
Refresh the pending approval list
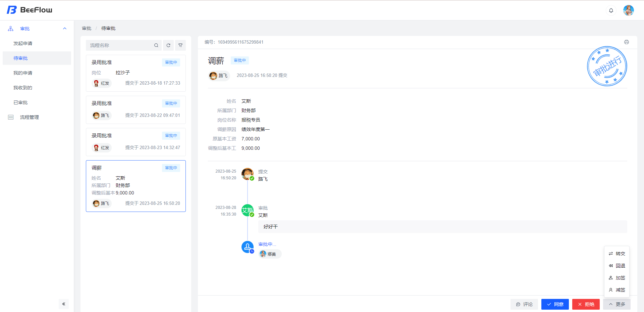point(168,45)
